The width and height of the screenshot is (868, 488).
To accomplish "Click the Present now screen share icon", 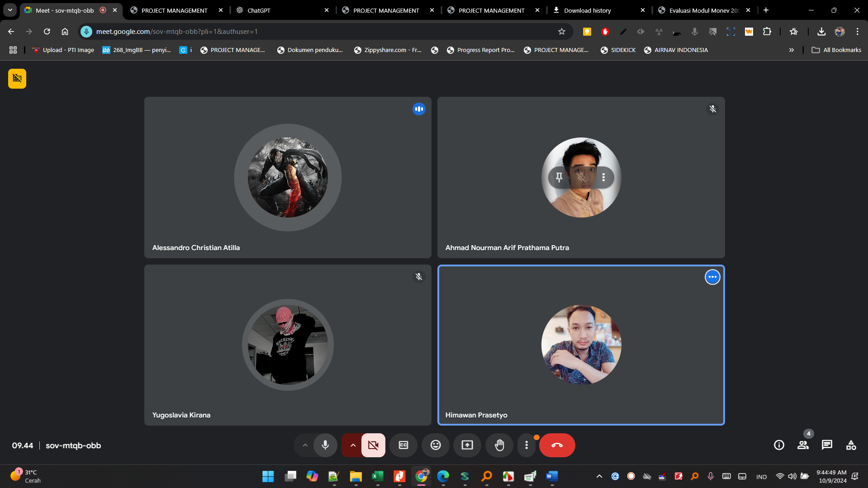I will point(467,445).
